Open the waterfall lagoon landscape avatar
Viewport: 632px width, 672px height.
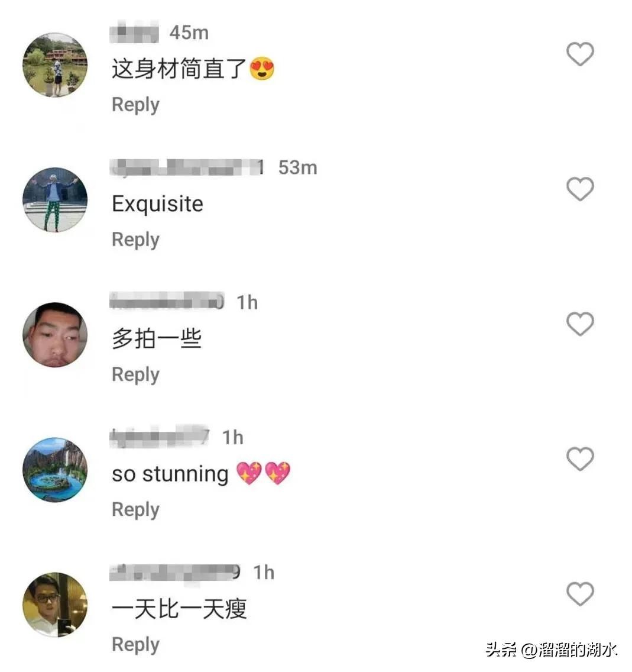coord(55,470)
